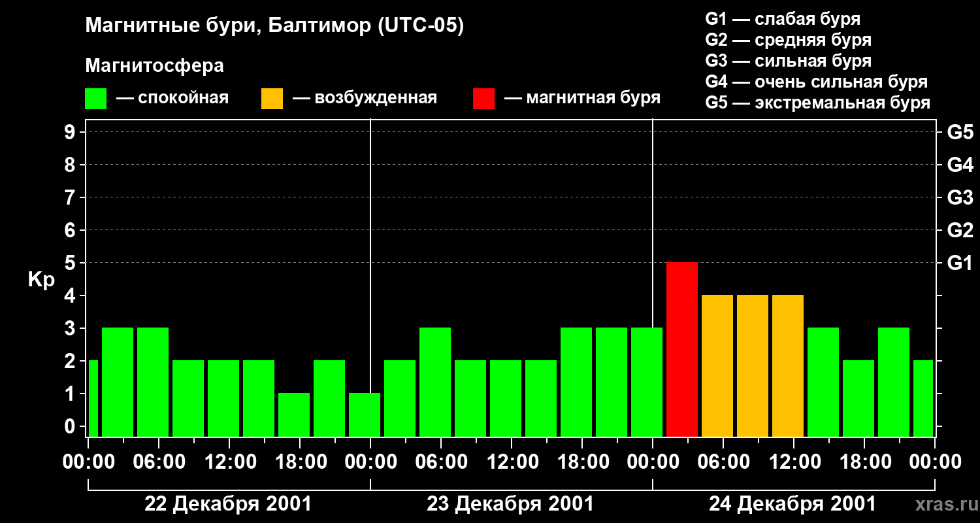Click the 'Kp' vertical axis label
The height and width of the screenshot is (523, 980).
(x=41, y=280)
